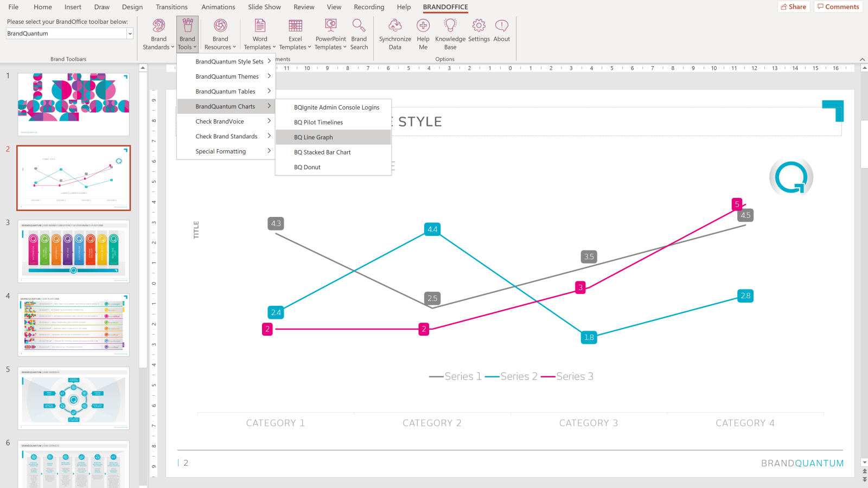Expand the BrandQuantum Themes submenu
This screenshot has height=488, width=868.
point(227,76)
